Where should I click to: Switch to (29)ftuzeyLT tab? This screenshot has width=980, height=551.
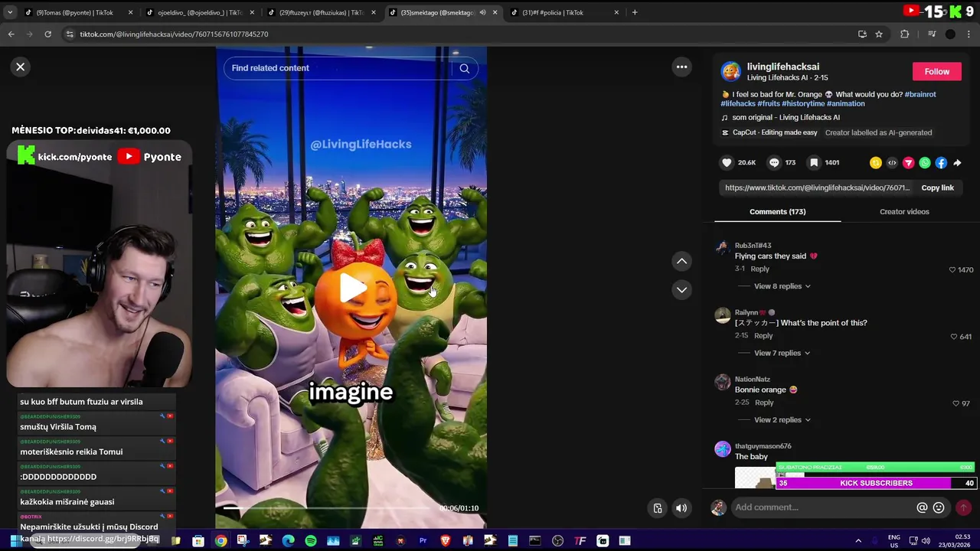pyautogui.click(x=322, y=12)
